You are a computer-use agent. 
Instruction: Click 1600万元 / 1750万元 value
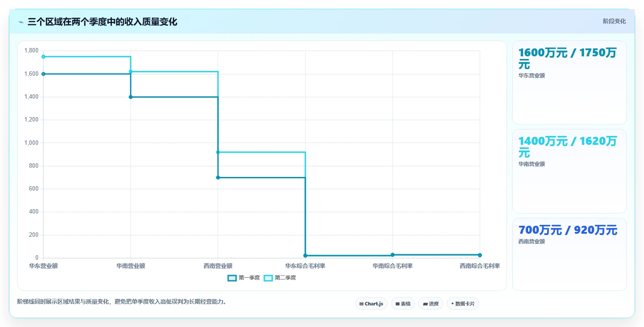coord(567,59)
